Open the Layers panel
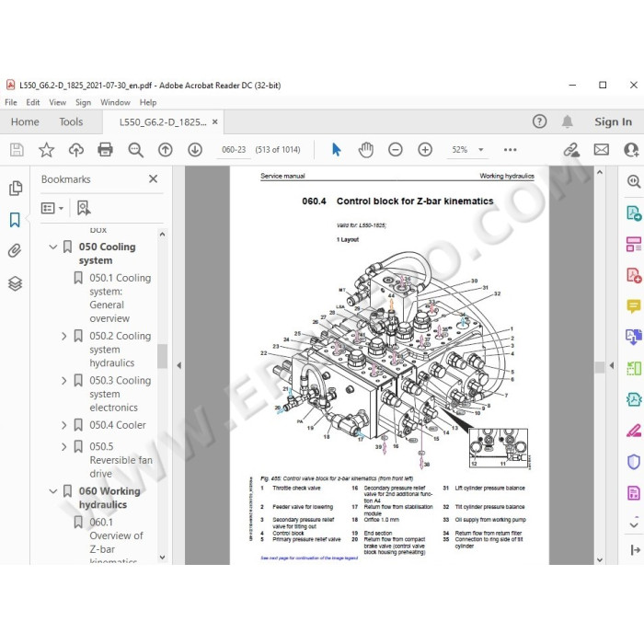 click(x=16, y=283)
